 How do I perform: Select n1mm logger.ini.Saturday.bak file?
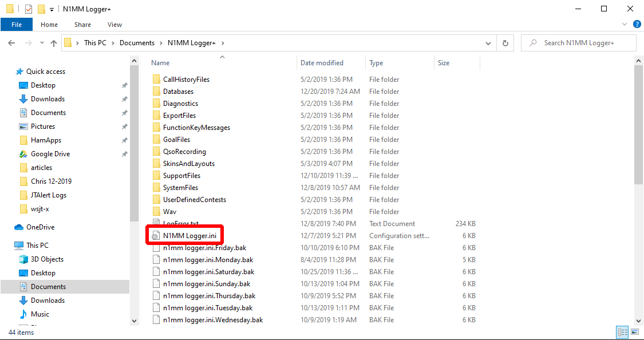pyautogui.click(x=208, y=272)
